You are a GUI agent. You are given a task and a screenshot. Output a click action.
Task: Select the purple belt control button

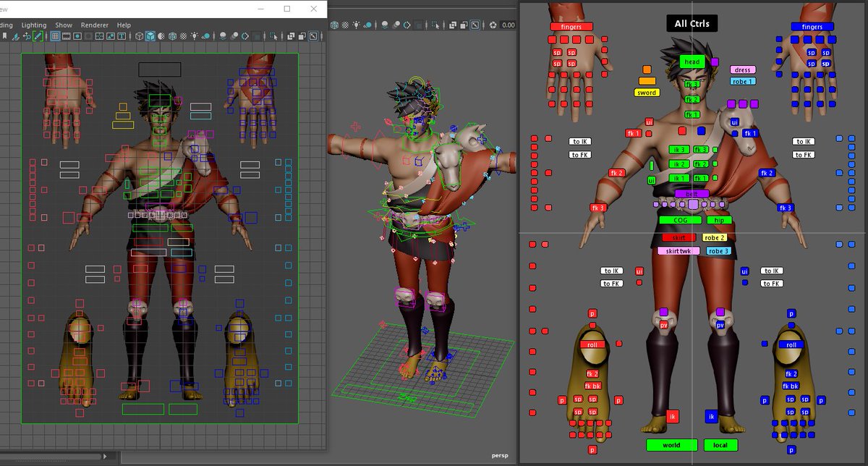[x=692, y=194]
